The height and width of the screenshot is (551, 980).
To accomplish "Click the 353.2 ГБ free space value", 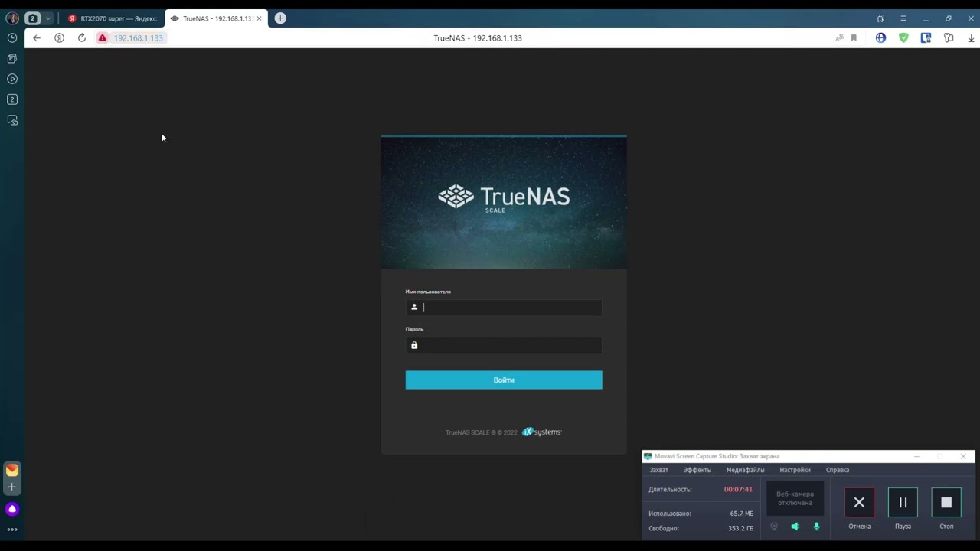I will click(x=740, y=528).
